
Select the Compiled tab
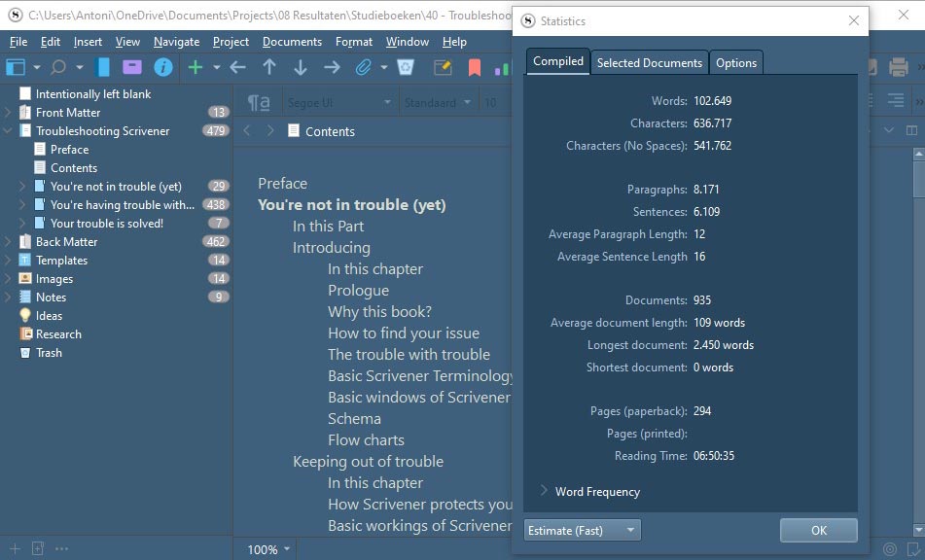click(558, 61)
